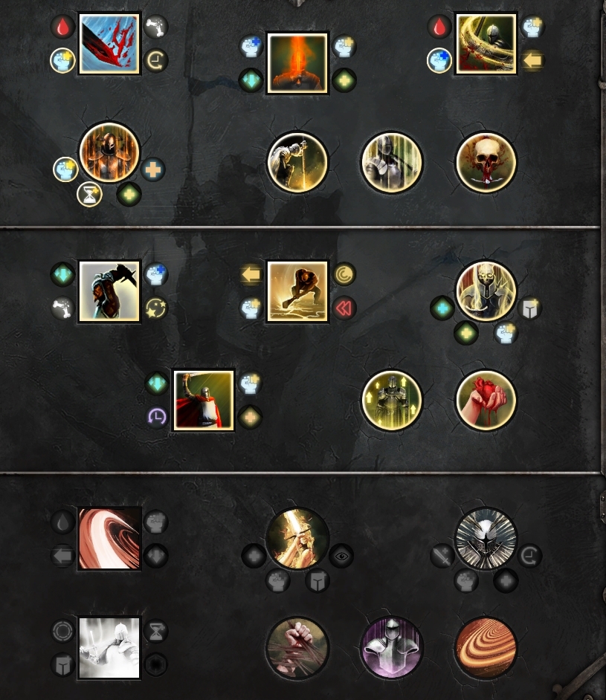Click the purple armored knight passive icon
Screen dimensions: 606x700
coord(392,648)
